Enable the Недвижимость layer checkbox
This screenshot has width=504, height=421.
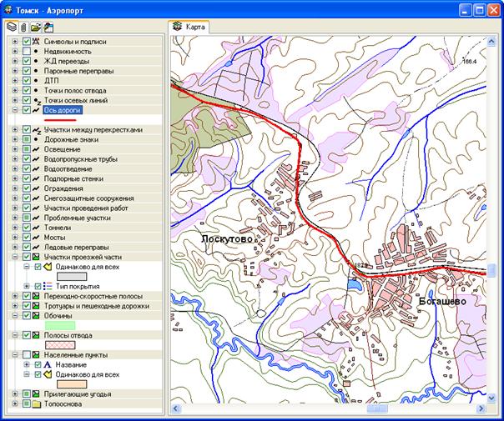coord(27,52)
